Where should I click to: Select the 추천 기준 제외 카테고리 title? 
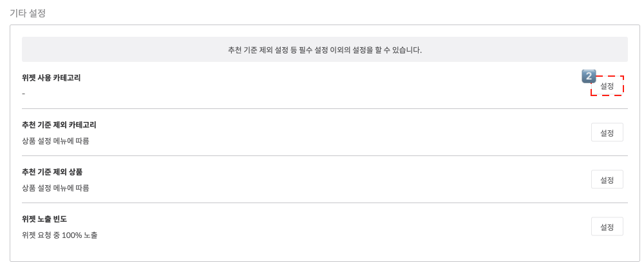pos(59,125)
